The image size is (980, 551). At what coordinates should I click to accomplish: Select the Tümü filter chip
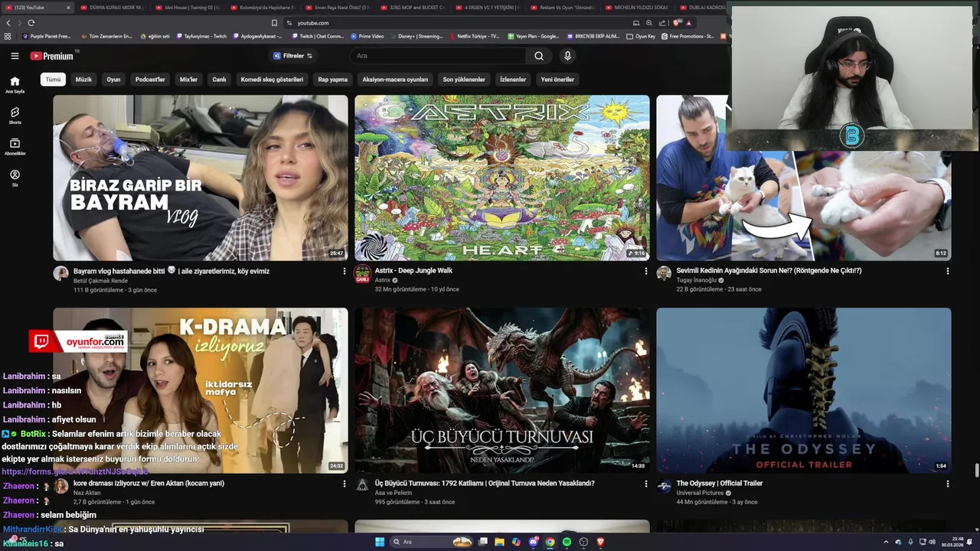pyautogui.click(x=53, y=80)
